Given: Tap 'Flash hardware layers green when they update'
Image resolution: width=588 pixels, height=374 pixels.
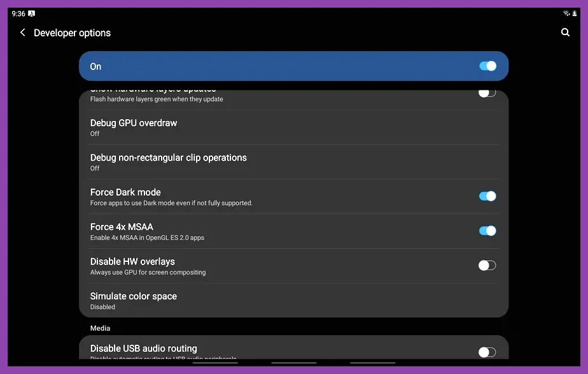Looking at the screenshot, I should click(157, 99).
